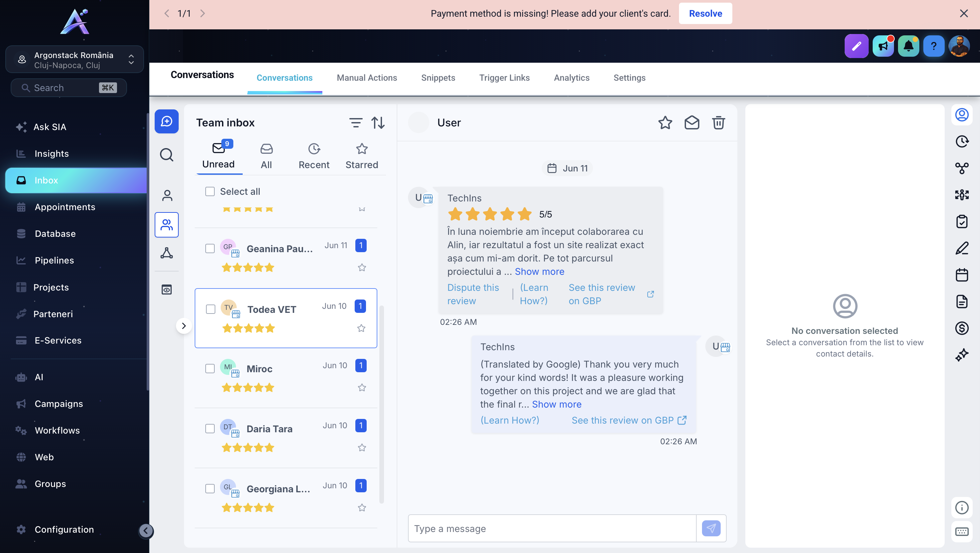980x553 pixels.
Task: Click the sort arrows icon in Team inbox
Action: [378, 122]
